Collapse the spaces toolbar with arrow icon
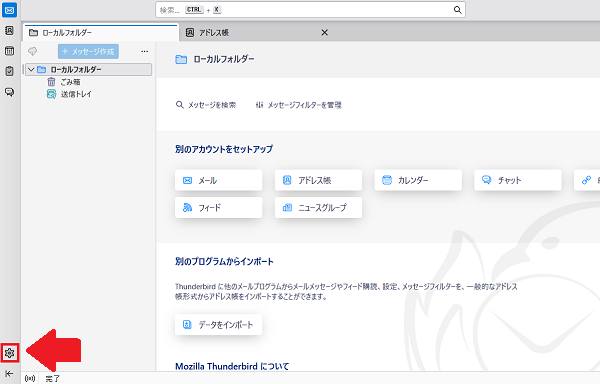600x384 pixels. click(9, 373)
